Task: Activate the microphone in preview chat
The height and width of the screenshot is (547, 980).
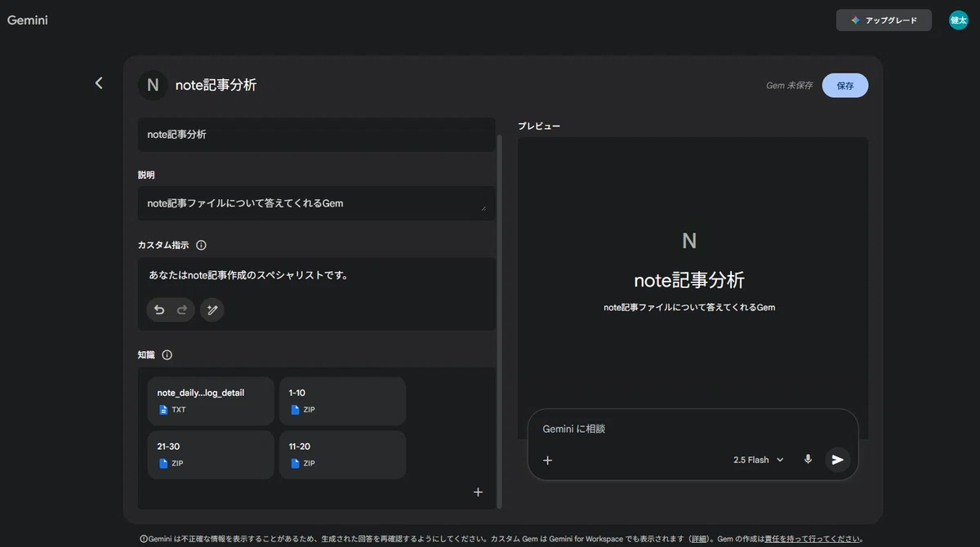Action: coord(808,460)
